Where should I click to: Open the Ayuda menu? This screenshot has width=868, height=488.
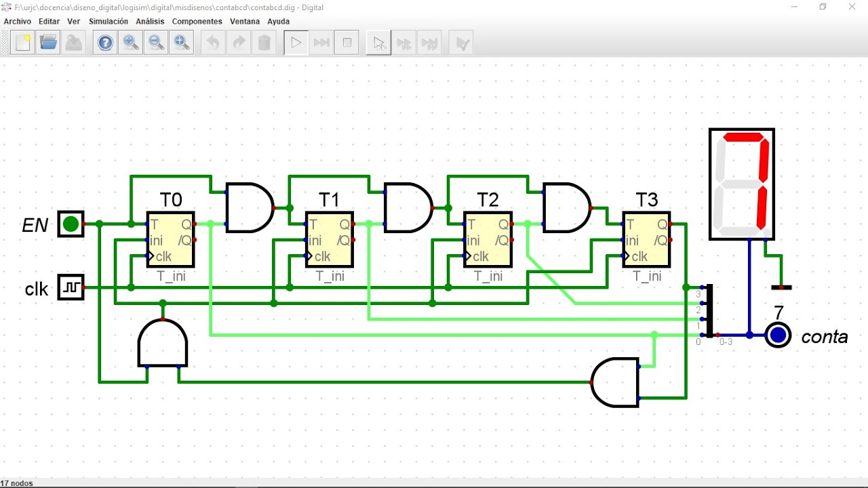pos(278,22)
